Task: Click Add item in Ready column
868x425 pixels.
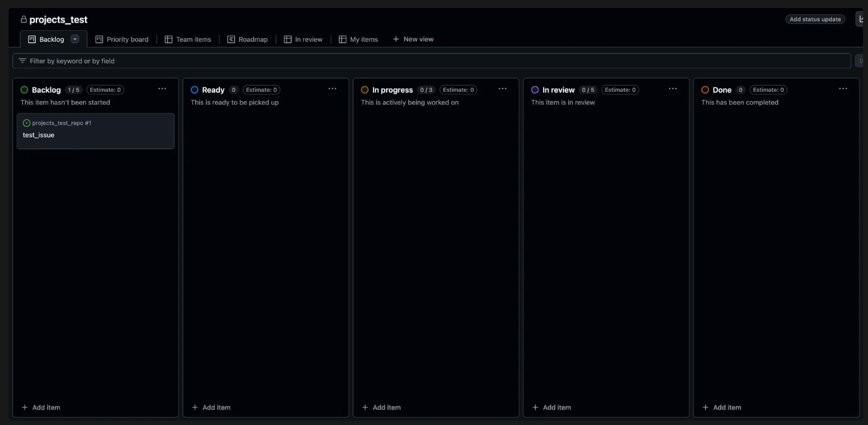Action: [211, 407]
